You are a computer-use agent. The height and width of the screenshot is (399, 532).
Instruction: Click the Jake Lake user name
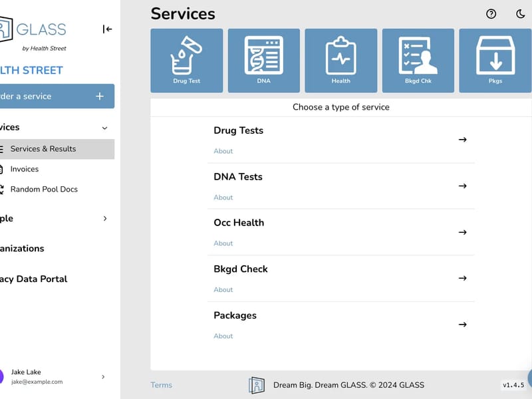(26, 372)
